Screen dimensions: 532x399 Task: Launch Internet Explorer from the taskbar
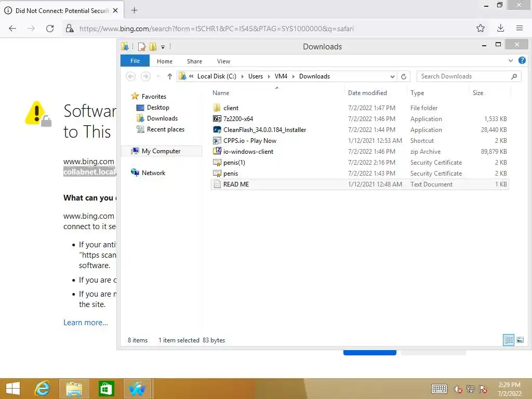pos(43,389)
